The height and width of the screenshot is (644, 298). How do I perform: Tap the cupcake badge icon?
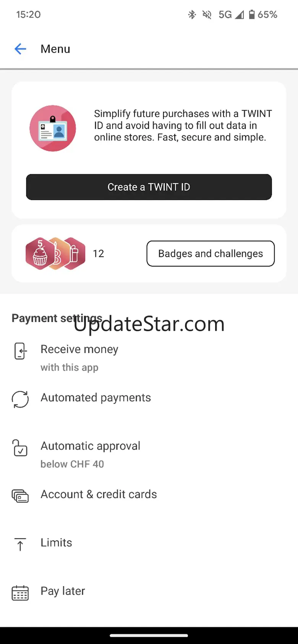click(x=40, y=254)
